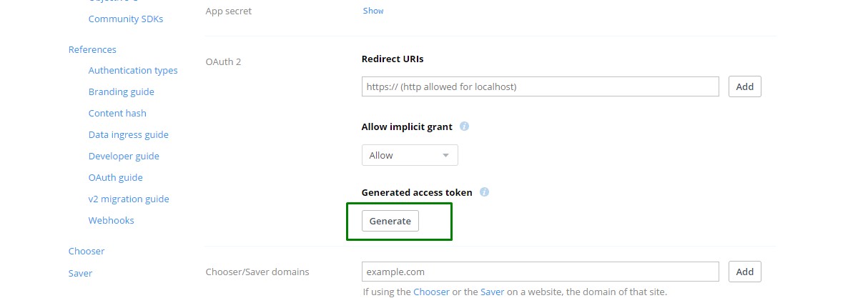View the v2 migration guide
The height and width of the screenshot is (298, 868).
click(x=129, y=199)
